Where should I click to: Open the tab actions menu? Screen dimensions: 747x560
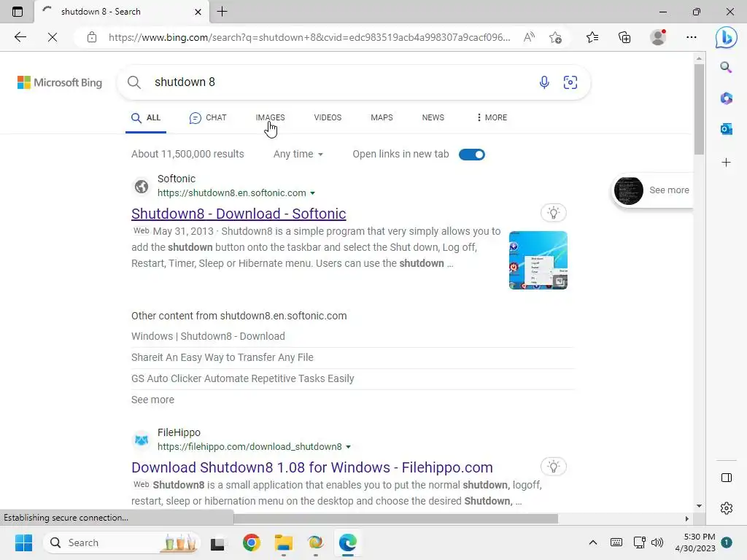click(18, 12)
